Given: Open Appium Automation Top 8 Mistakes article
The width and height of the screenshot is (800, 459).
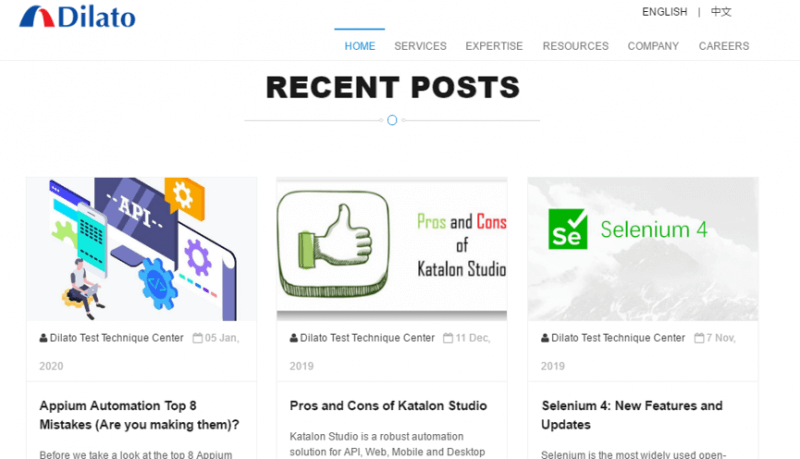Looking at the screenshot, I should coord(139,415).
